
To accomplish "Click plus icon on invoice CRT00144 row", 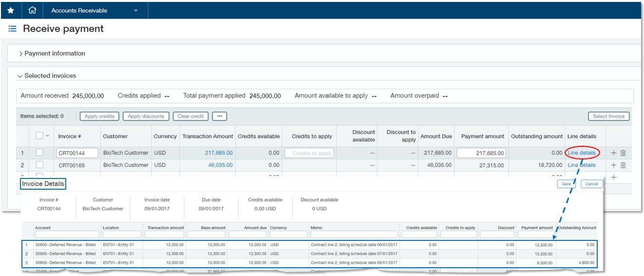I will 614,153.
